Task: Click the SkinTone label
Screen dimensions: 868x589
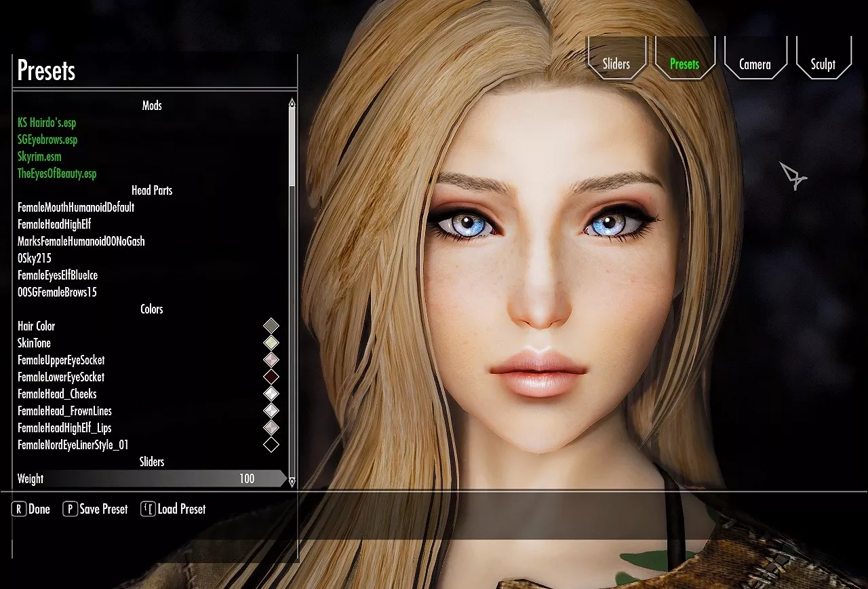Action: pyautogui.click(x=34, y=343)
